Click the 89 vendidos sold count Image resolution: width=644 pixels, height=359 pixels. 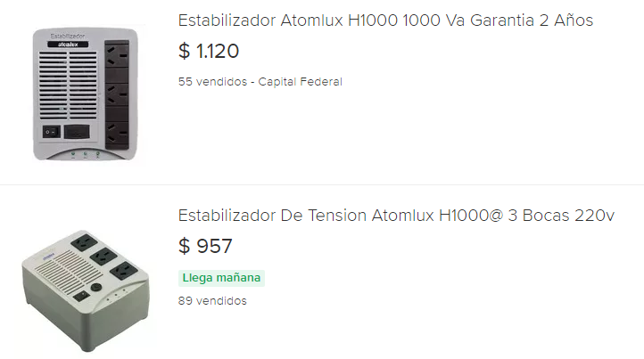212,301
